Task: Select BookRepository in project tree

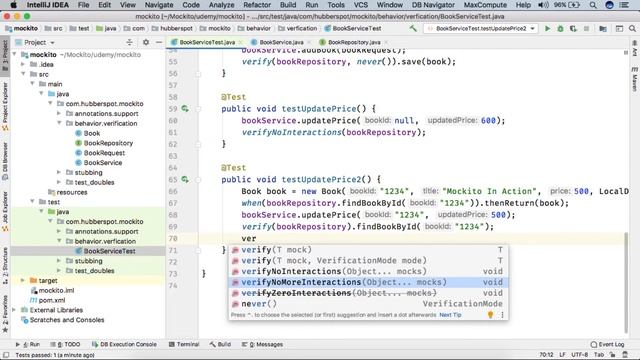Action: [x=108, y=143]
